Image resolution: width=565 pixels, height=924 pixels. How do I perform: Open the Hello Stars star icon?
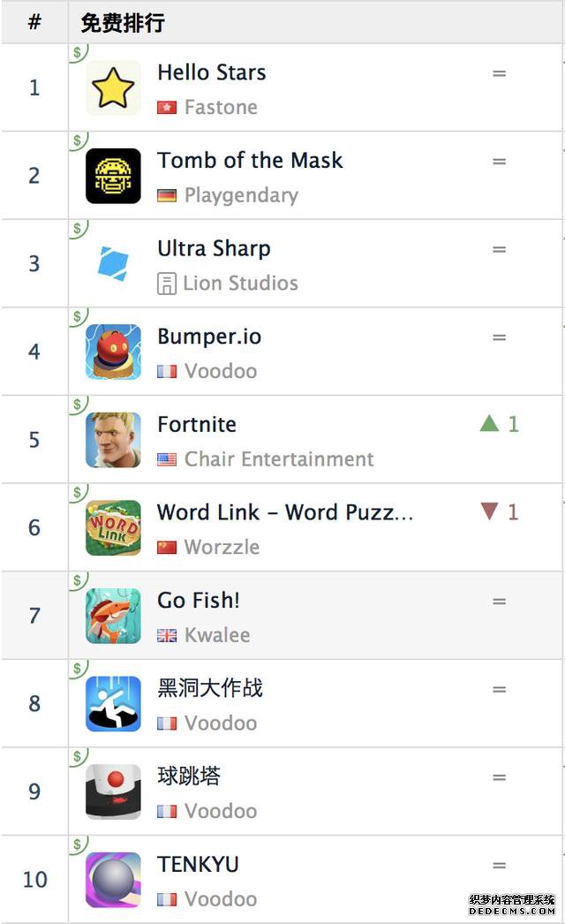tap(113, 87)
